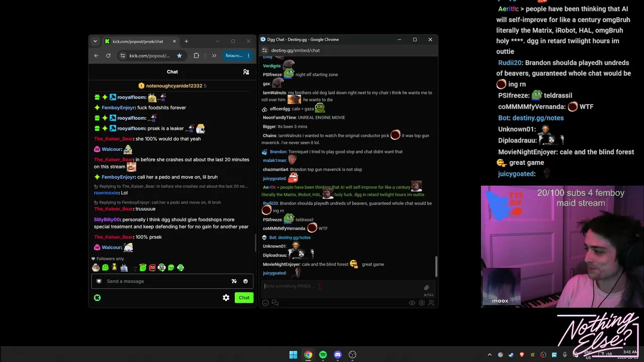The image size is (644, 362).
Task: Click the Steam icon in system tray
Action: click(x=511, y=355)
